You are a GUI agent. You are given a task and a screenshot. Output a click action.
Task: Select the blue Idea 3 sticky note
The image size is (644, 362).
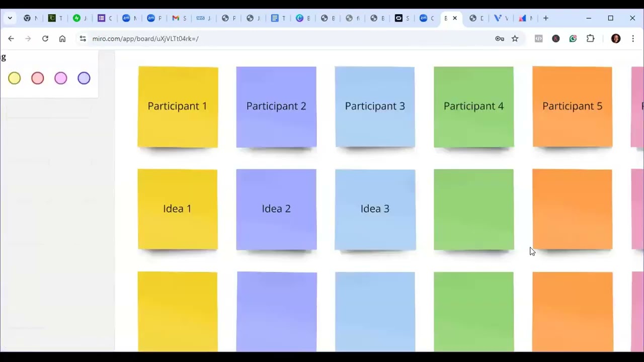pos(375,209)
